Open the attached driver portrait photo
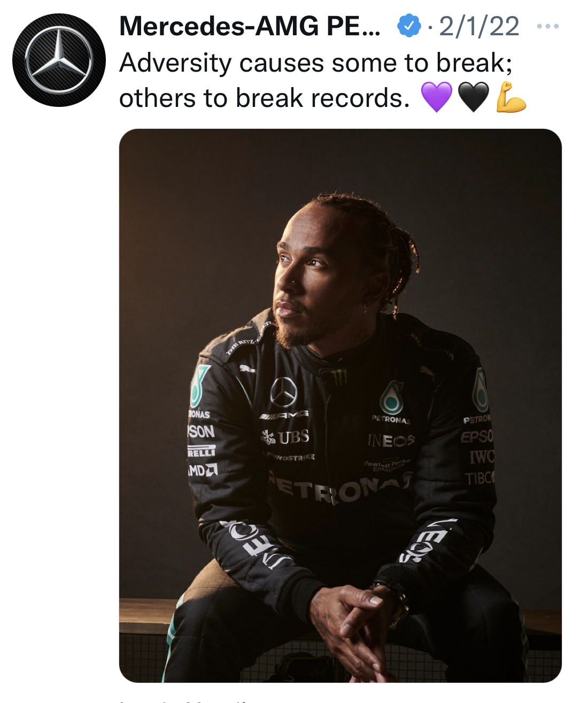Screen dimensions: 588x703 (340, 405)
